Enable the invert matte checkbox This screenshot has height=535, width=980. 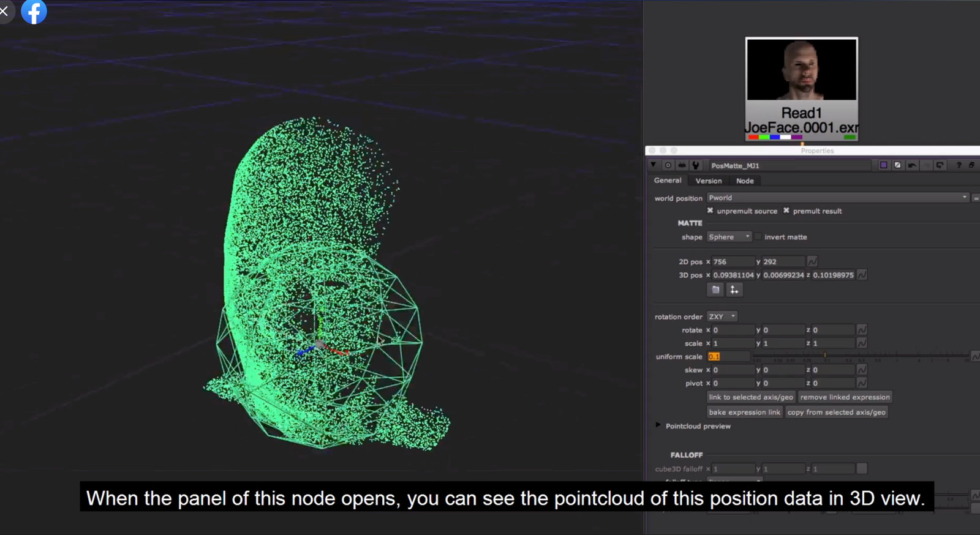(758, 237)
